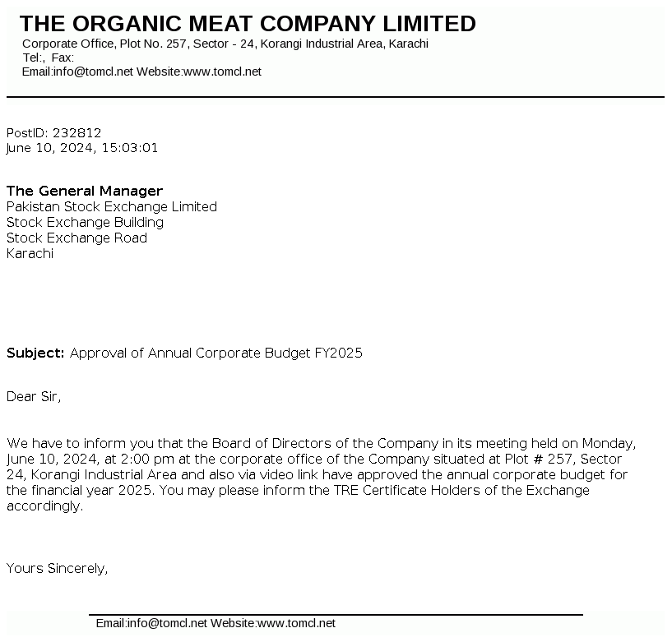This screenshot has height=642, width=672.
Task: Select the Approval of Annual Corporate Budget FY2025 text
Action: pos(216,353)
